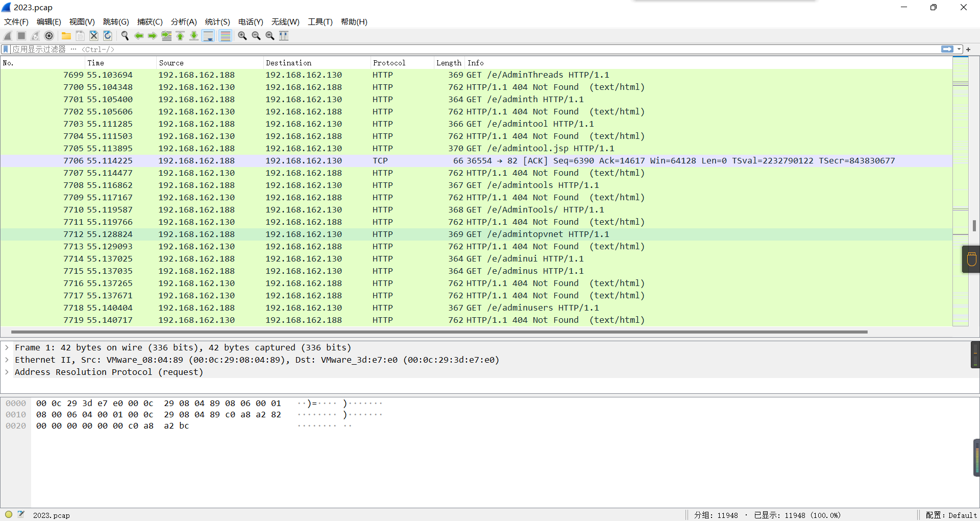Click the display filter bookmark icon
Image resolution: width=980 pixels, height=521 pixels.
(x=6, y=49)
